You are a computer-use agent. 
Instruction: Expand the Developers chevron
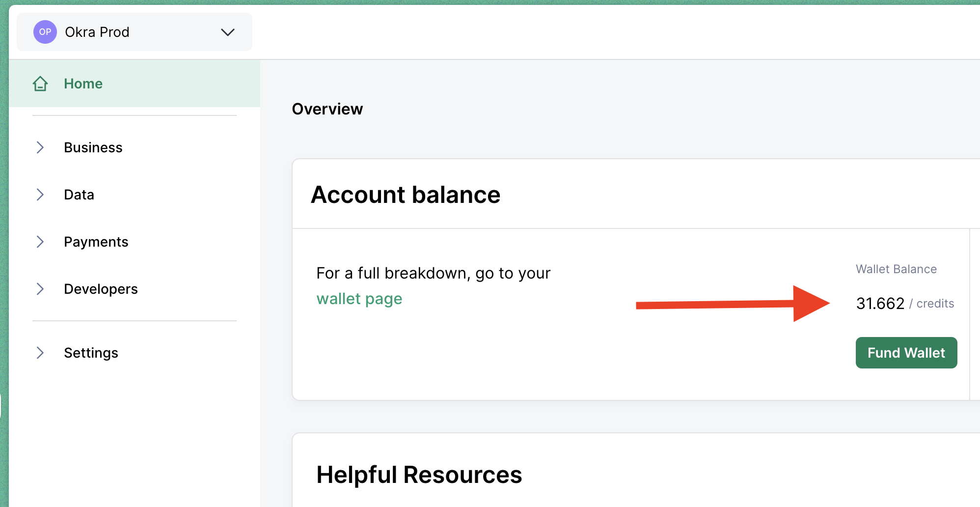[40, 289]
